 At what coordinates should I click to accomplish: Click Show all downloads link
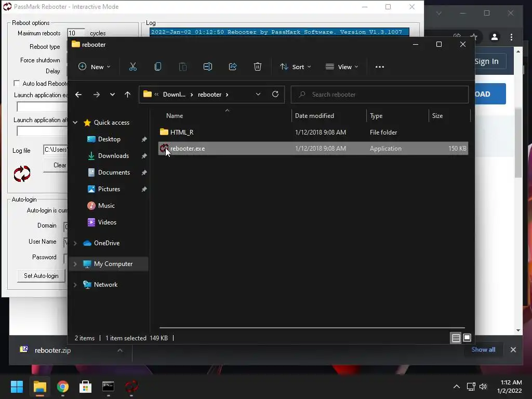click(x=483, y=350)
